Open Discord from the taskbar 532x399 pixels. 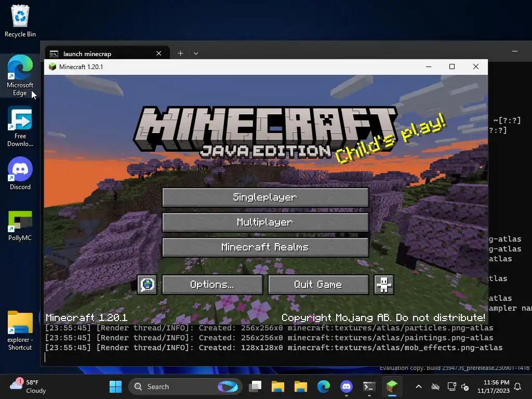coord(346,387)
